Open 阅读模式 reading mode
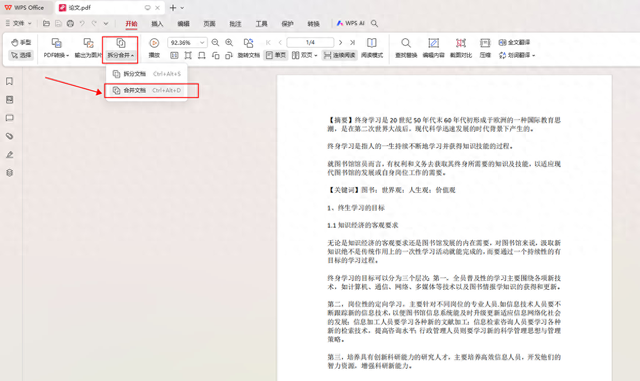This screenshot has height=381, width=640. click(372, 48)
